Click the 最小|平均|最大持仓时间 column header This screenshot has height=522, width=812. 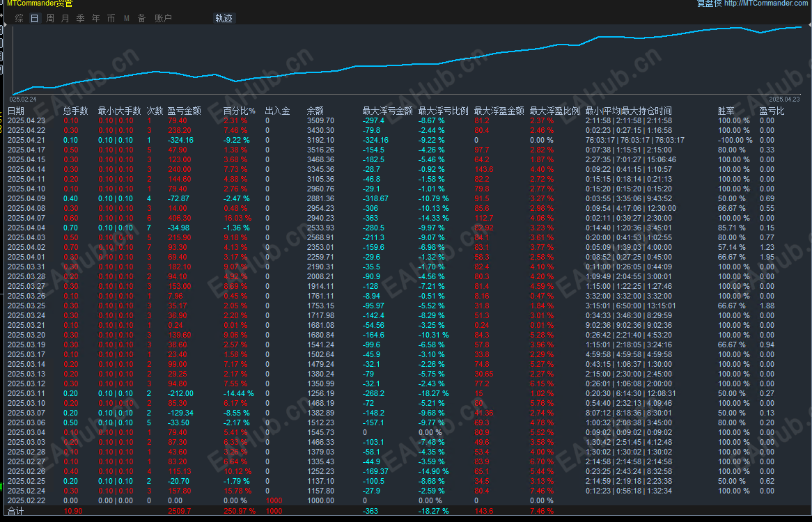click(629, 111)
